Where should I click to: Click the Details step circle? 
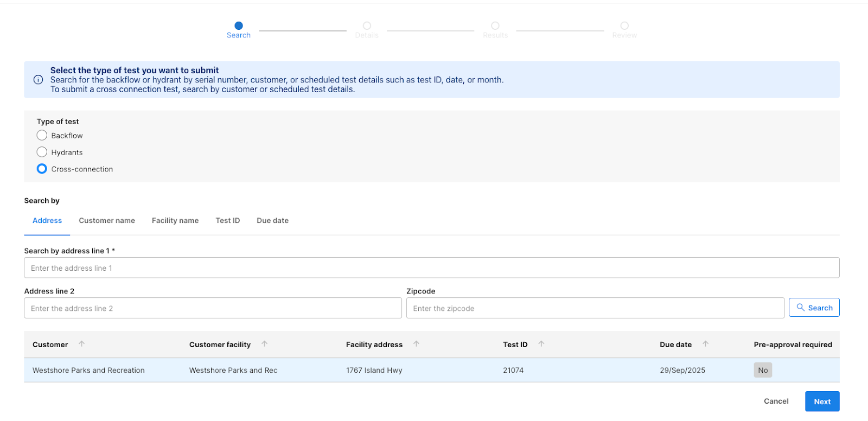pos(367,25)
